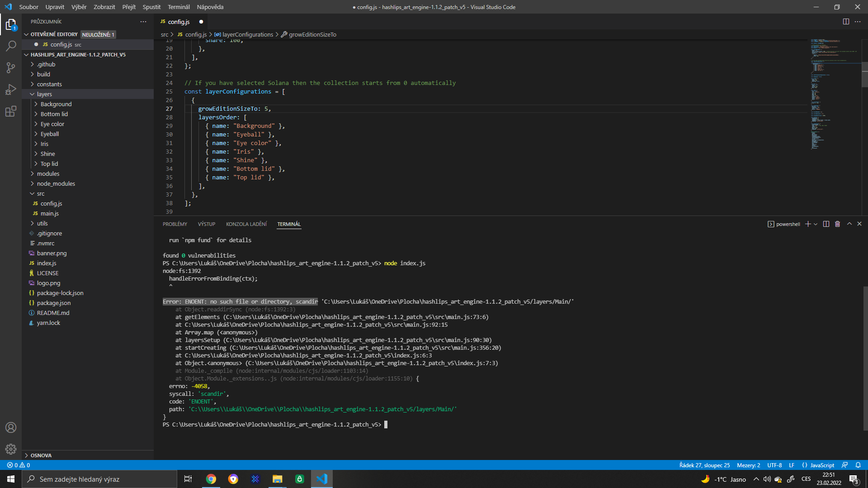The image size is (868, 488).
Task: Click the UTF-8 encoding selector
Action: 775,465
